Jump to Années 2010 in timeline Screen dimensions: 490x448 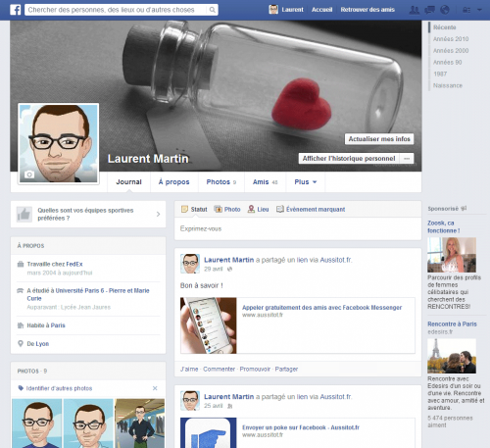(451, 39)
